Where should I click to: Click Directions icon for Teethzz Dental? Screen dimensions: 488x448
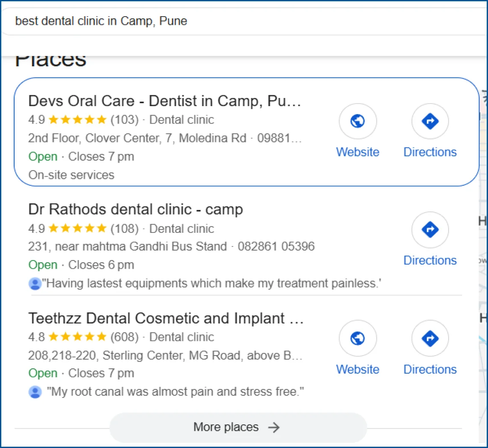430,339
